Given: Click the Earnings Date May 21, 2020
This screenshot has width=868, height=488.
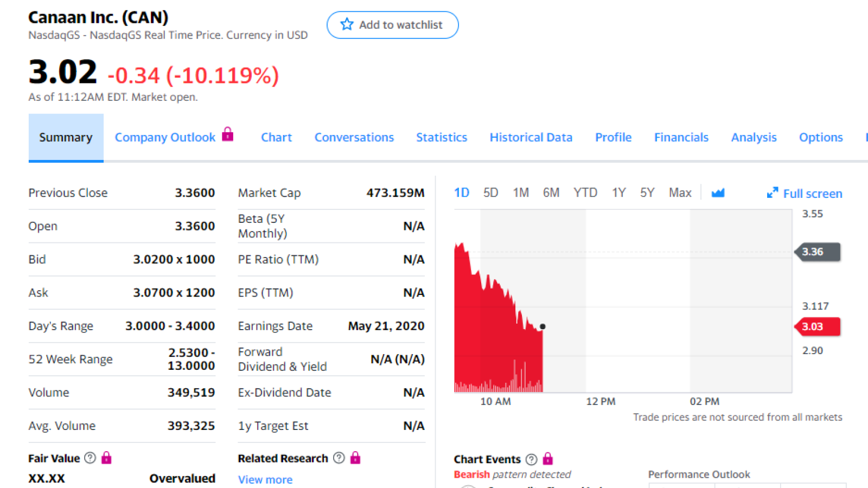Looking at the screenshot, I should [x=386, y=326].
